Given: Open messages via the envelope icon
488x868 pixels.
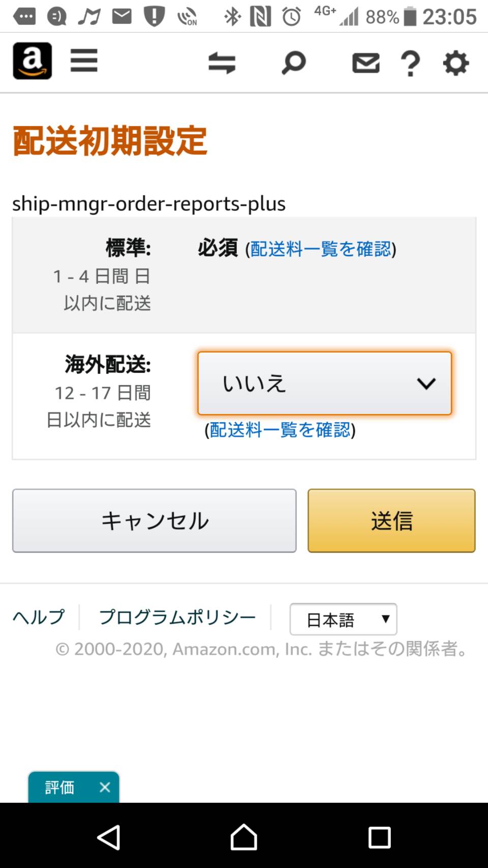Looking at the screenshot, I should (x=366, y=63).
